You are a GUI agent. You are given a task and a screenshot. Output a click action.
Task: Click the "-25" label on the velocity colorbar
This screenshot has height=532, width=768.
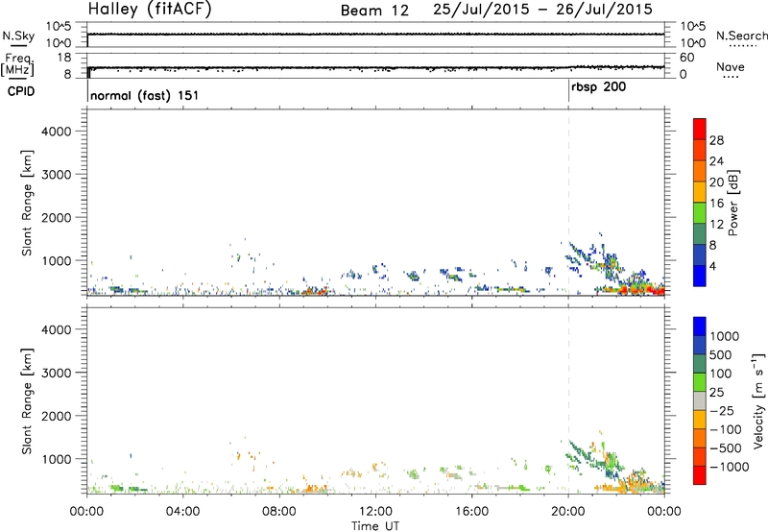(722, 411)
